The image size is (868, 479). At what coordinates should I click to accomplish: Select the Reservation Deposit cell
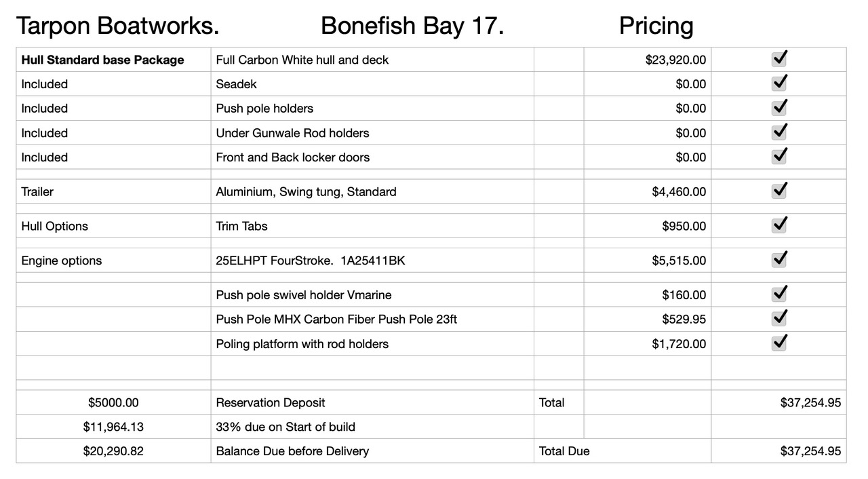[372, 402]
